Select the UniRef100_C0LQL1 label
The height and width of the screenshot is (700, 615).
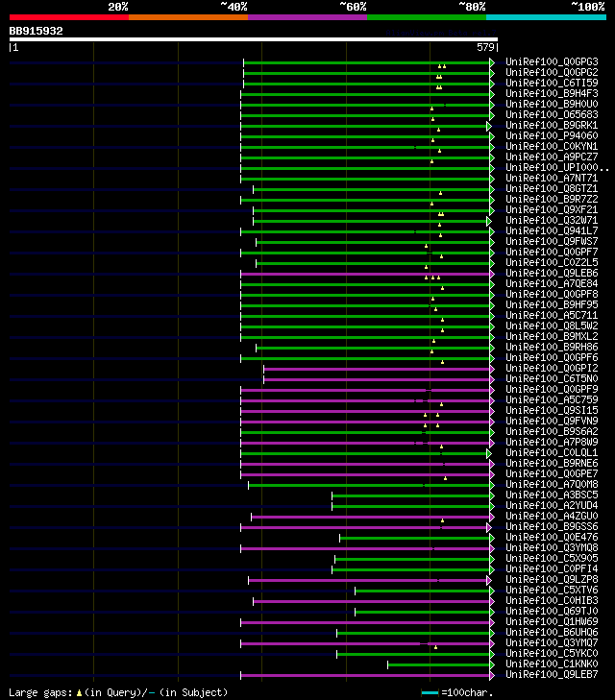pyautogui.click(x=552, y=452)
